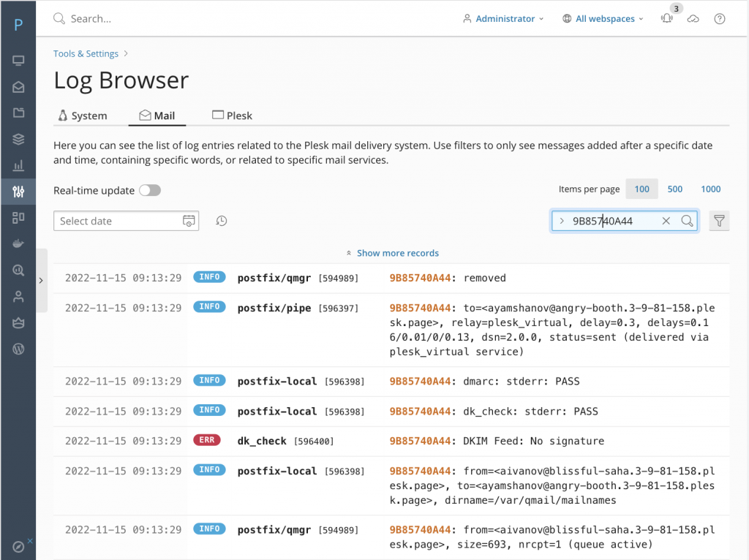Click 'dk_check: stderr: PASS' message
The height and width of the screenshot is (560, 749).
[x=530, y=411]
